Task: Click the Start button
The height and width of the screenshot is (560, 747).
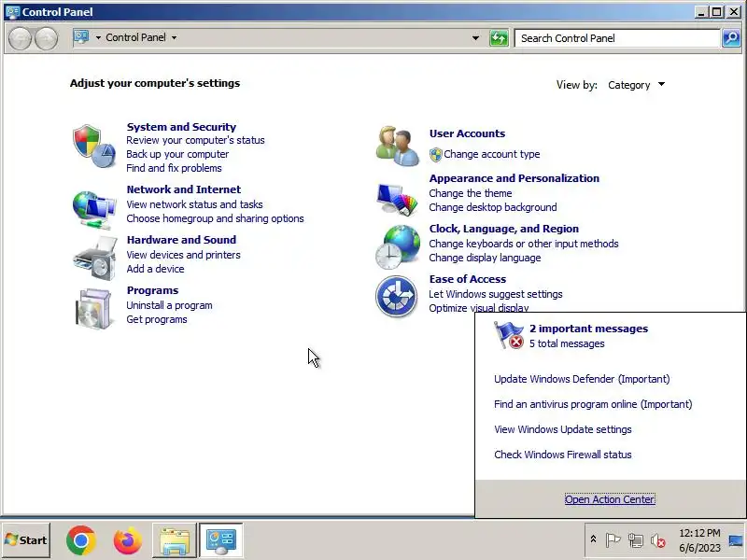Action: pyautogui.click(x=26, y=540)
